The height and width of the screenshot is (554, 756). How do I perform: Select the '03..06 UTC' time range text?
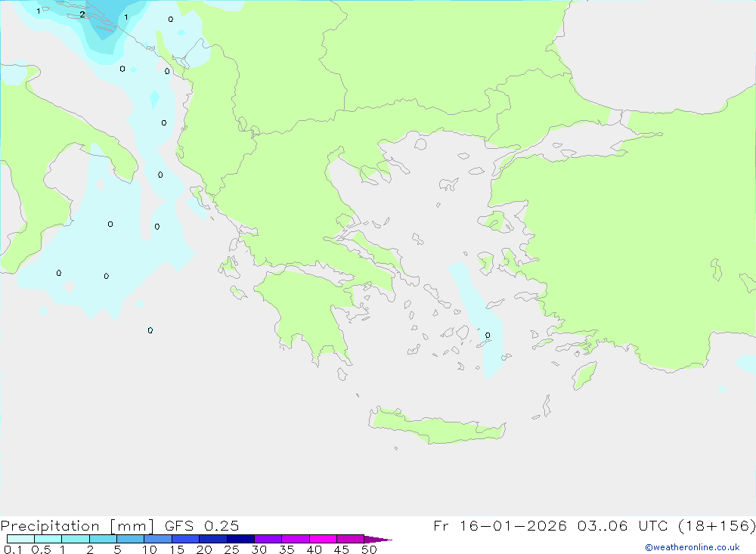[x=622, y=526]
